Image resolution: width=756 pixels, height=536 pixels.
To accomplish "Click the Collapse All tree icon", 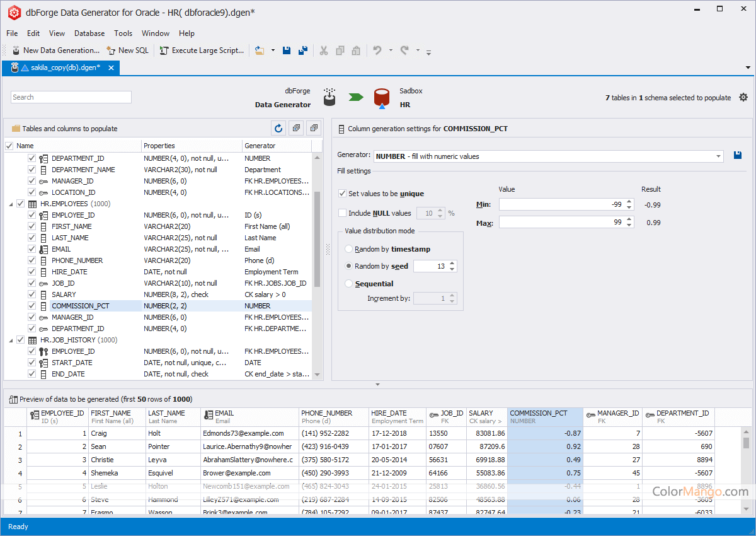I will (x=314, y=129).
